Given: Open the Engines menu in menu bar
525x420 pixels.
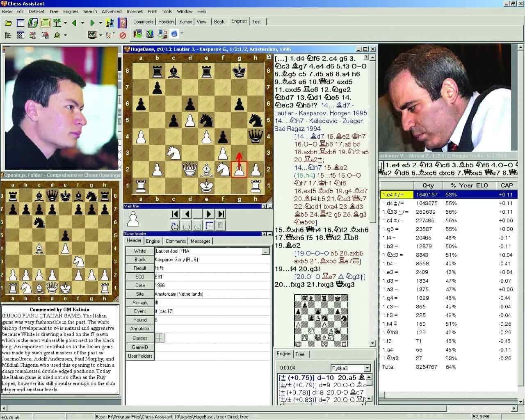Looking at the screenshot, I should click(x=71, y=11).
